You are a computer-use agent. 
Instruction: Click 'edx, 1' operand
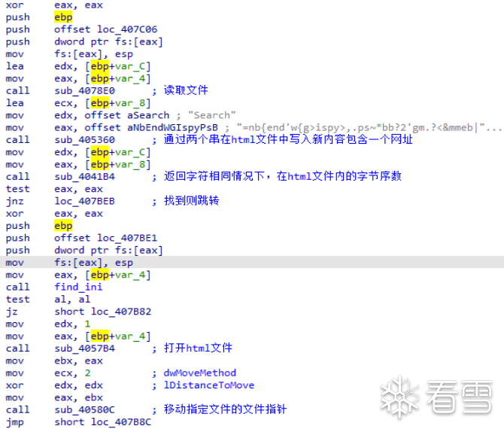tap(72, 324)
